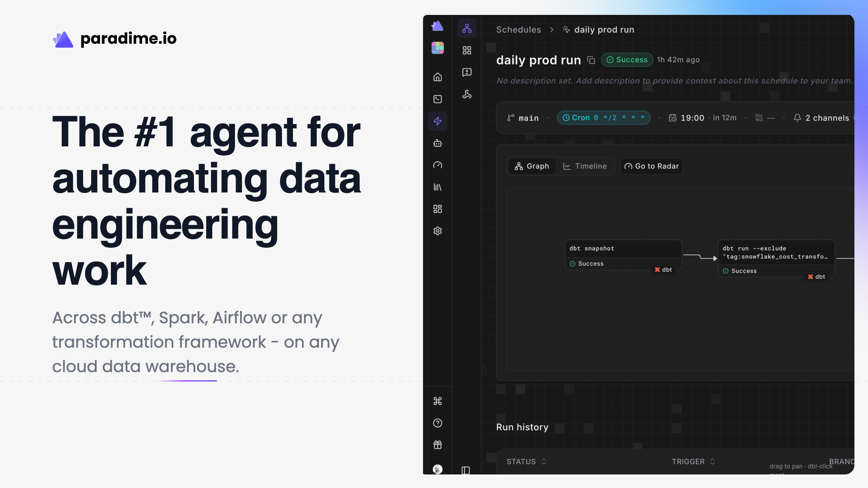Click the QR-style icon beside the dash
The width and height of the screenshot is (868, 488).
pyautogui.click(x=759, y=118)
